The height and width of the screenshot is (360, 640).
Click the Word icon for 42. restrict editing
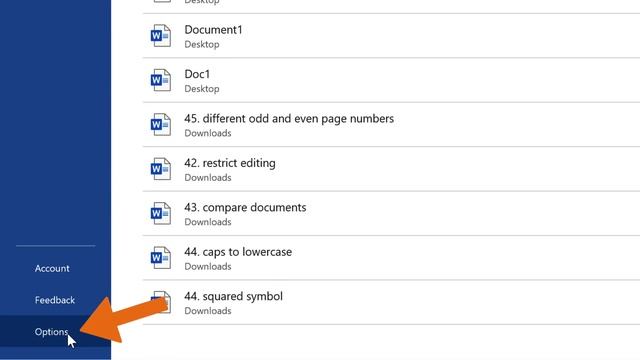pyautogui.click(x=161, y=169)
